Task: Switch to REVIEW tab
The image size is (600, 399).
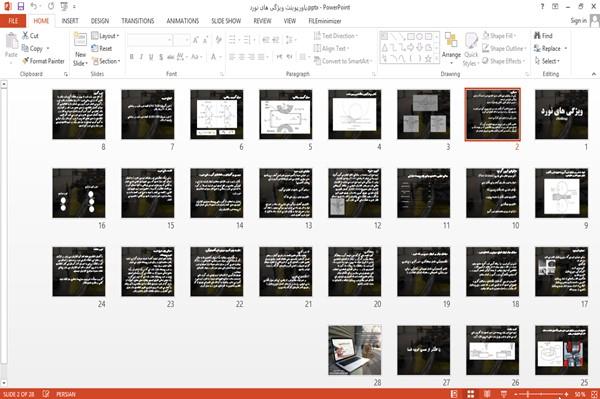Action: 262,21
